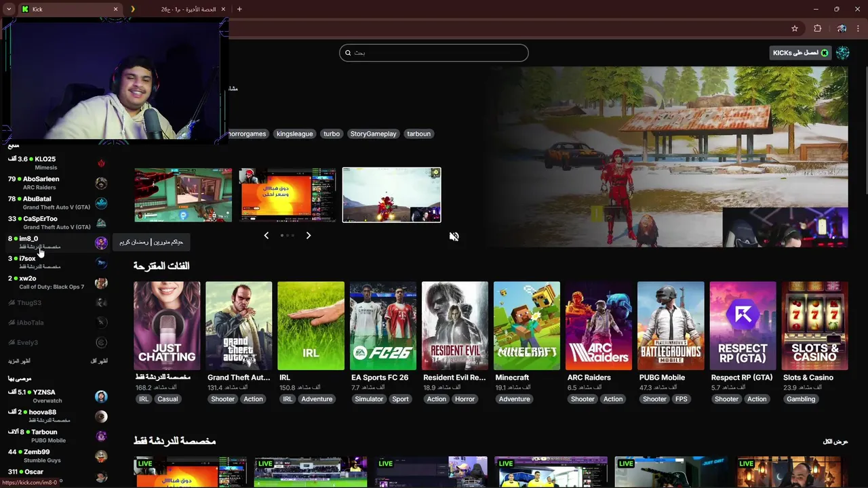Click the search magnifier icon
This screenshot has height=488, width=868.
click(x=348, y=53)
